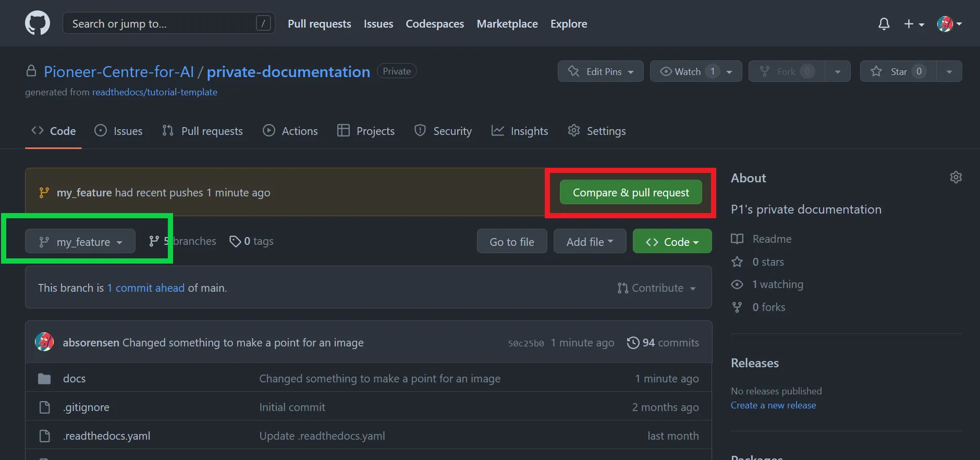Switch to the repository Pull requests tab
The width and height of the screenshot is (980, 460).
click(x=202, y=131)
